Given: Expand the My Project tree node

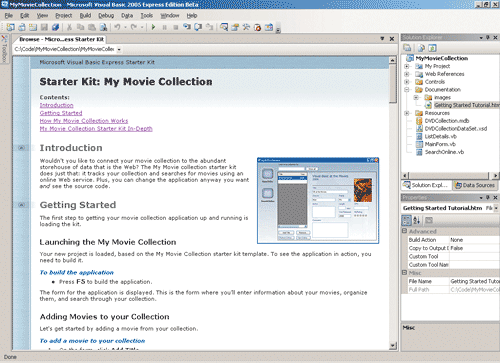Looking at the screenshot, I should 407,66.
